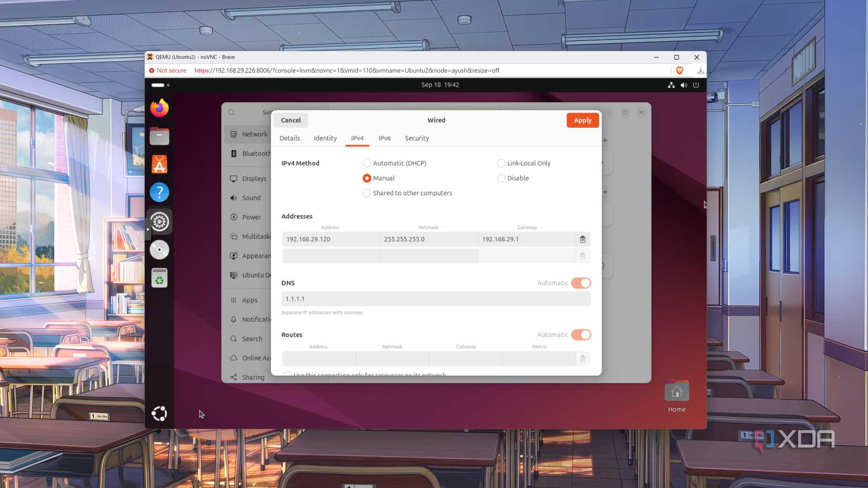Image resolution: width=868 pixels, height=488 pixels.
Task: Switch to the IPv6 tab
Action: click(x=385, y=138)
